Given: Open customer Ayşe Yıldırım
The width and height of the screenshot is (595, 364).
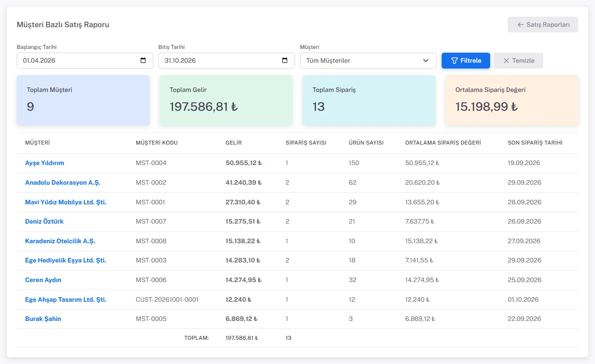Looking at the screenshot, I should (x=45, y=163).
